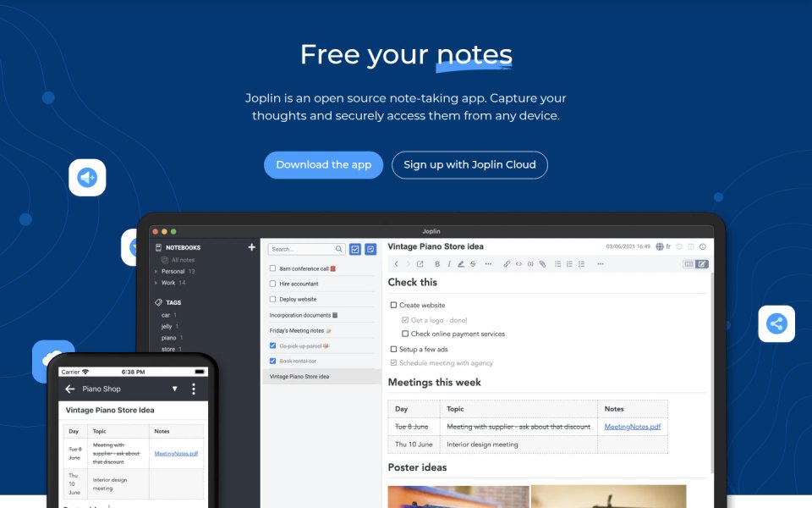Uncheck the Go pick up parcel to-do
This screenshot has height=508, width=812.
(272, 345)
